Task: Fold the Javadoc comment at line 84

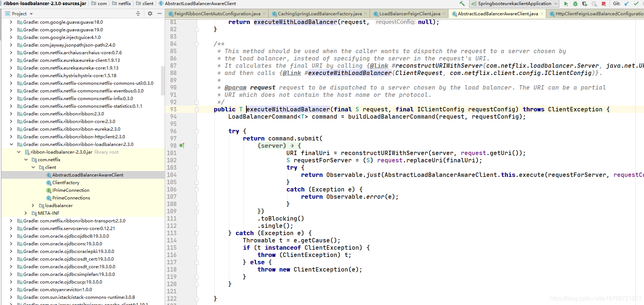Action: 197,44
